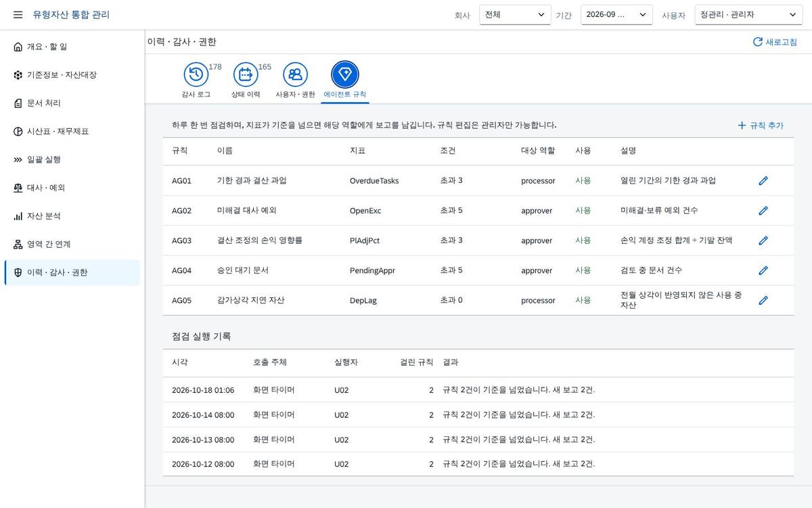Image resolution: width=812 pixels, height=508 pixels.
Task: Switch to the 사용자 · 권한 tab label
Action: [x=295, y=95]
